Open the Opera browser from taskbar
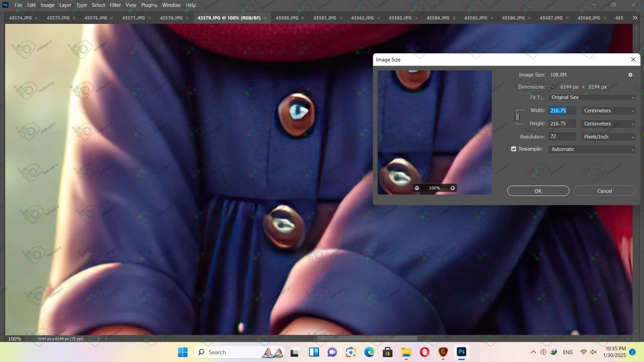This screenshot has width=644, height=362. point(424,352)
